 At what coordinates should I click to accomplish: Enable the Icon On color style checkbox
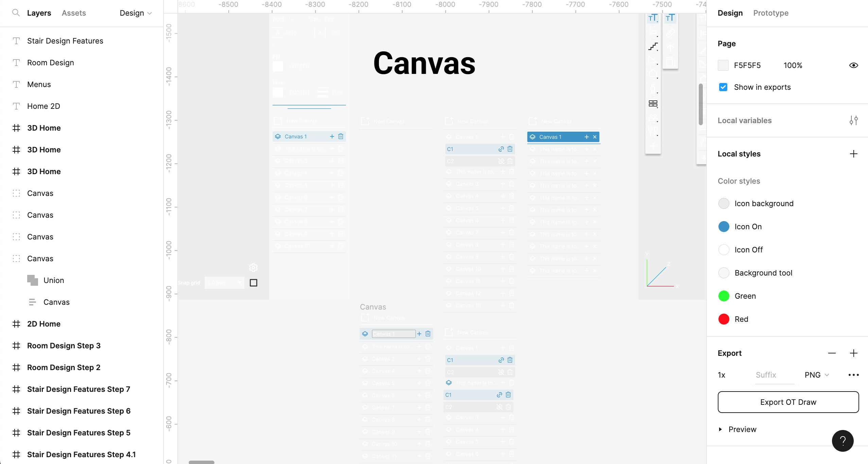click(x=724, y=226)
